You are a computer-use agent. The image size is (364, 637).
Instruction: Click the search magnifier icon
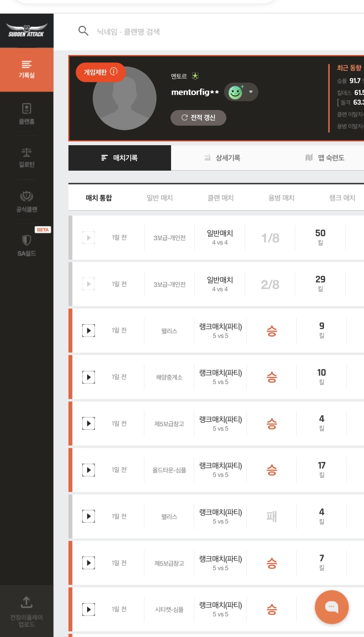[83, 31]
